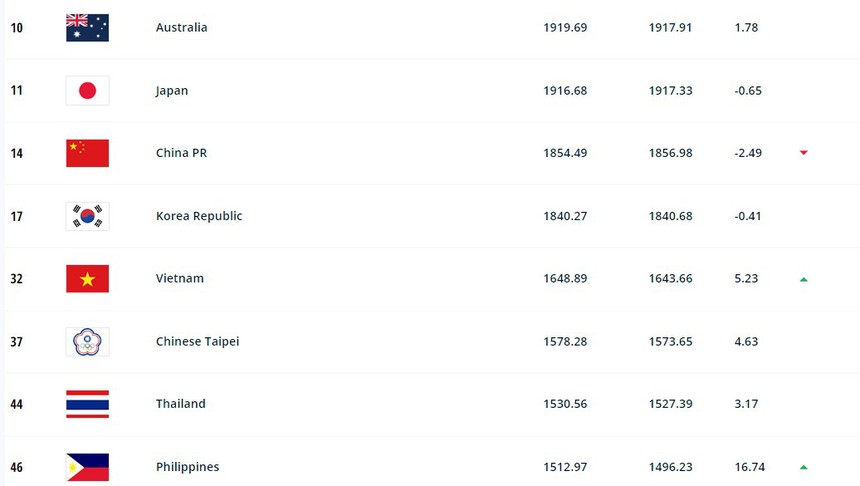Click Vietnam's current points value 1648.89
Viewport: 860px width, 486px height.
click(565, 279)
